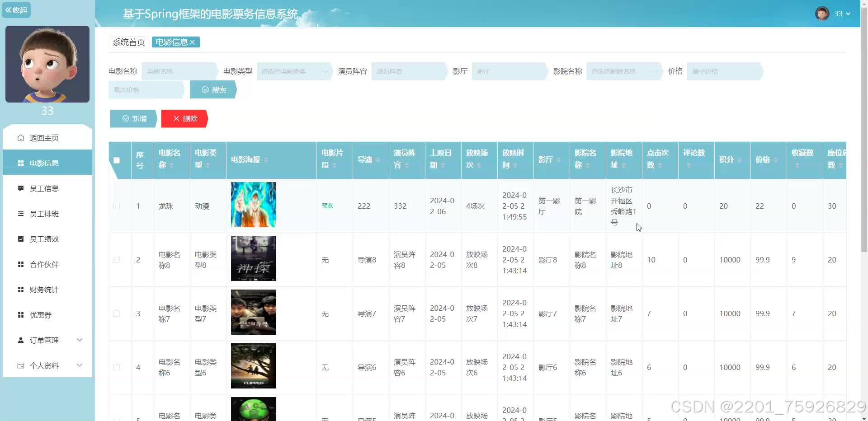
Task: Click the grid icon beside 合作伙伴
Action: (20, 264)
